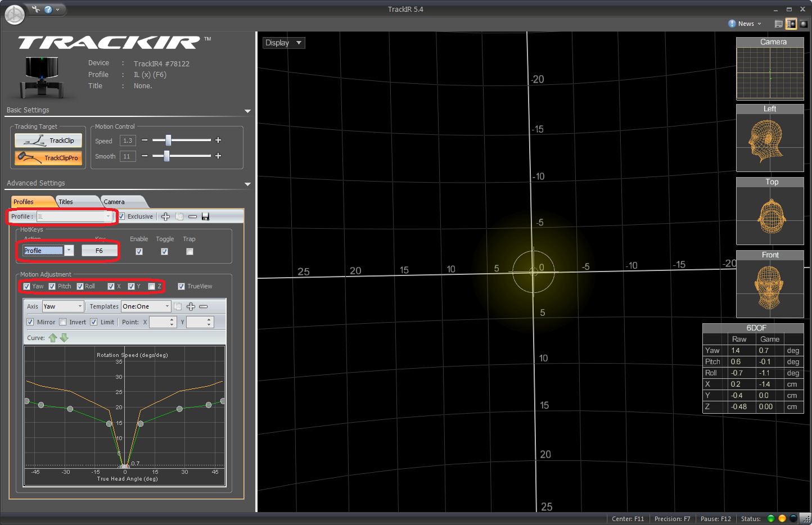The height and width of the screenshot is (525, 812).
Task: Open the Display dropdown in 3D view
Action: 284,43
